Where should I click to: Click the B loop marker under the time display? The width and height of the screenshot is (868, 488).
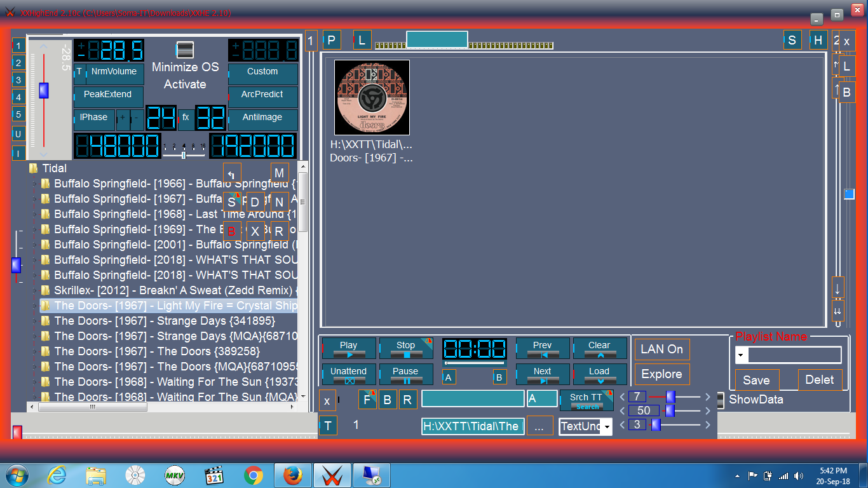[x=499, y=377]
